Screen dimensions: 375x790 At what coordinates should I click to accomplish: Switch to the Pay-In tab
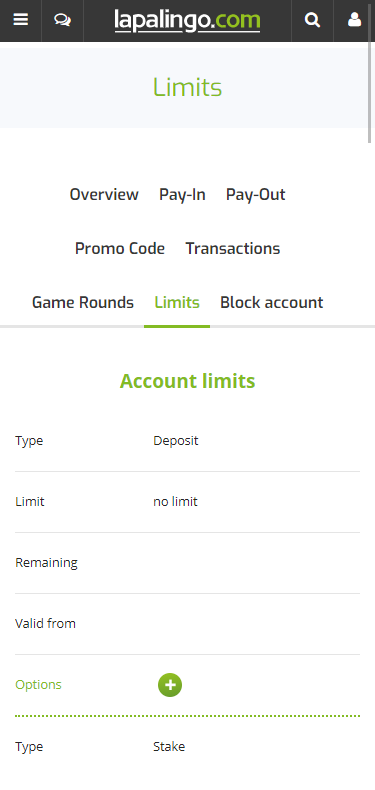tap(182, 194)
